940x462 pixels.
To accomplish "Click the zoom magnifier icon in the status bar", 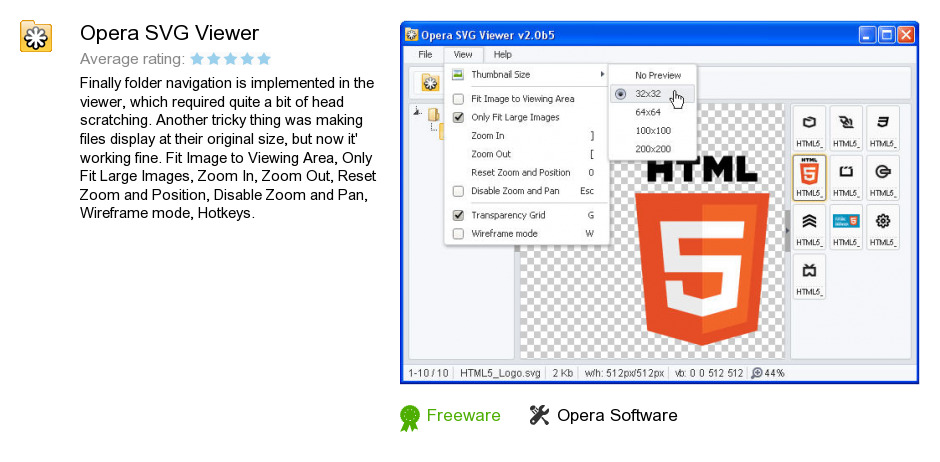I will (757, 373).
